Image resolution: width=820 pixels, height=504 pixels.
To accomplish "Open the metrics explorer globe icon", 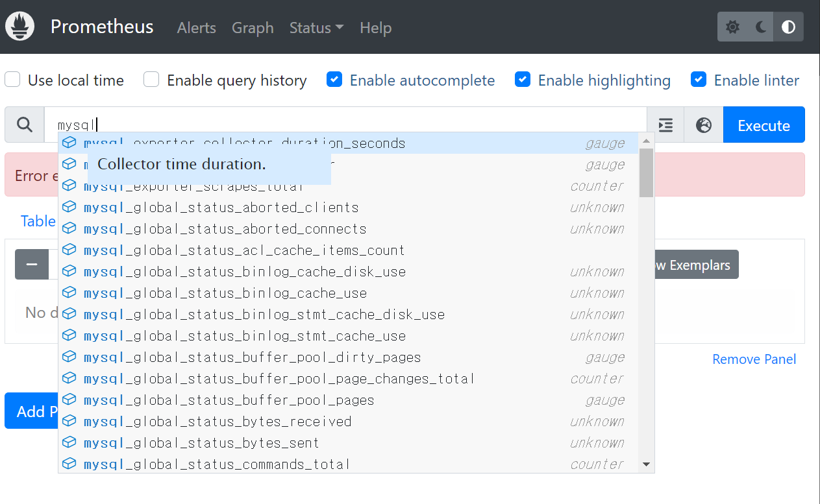I will click(x=704, y=125).
